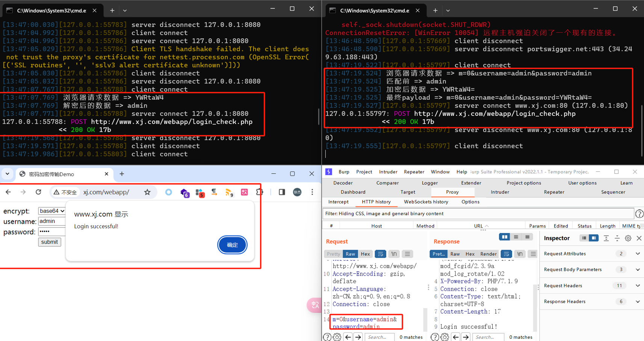Open the encrypt base64 dropdown
This screenshot has width=644, height=341.
pyautogui.click(x=52, y=211)
